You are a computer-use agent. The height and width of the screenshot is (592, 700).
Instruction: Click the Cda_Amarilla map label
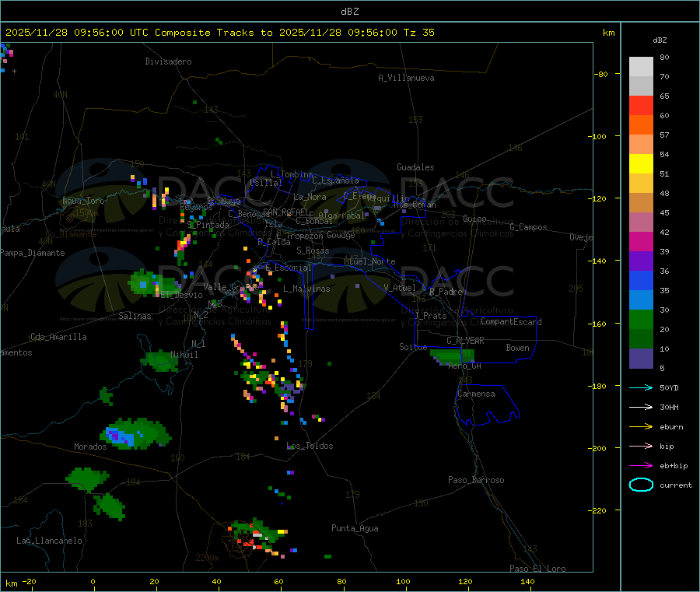(58, 337)
